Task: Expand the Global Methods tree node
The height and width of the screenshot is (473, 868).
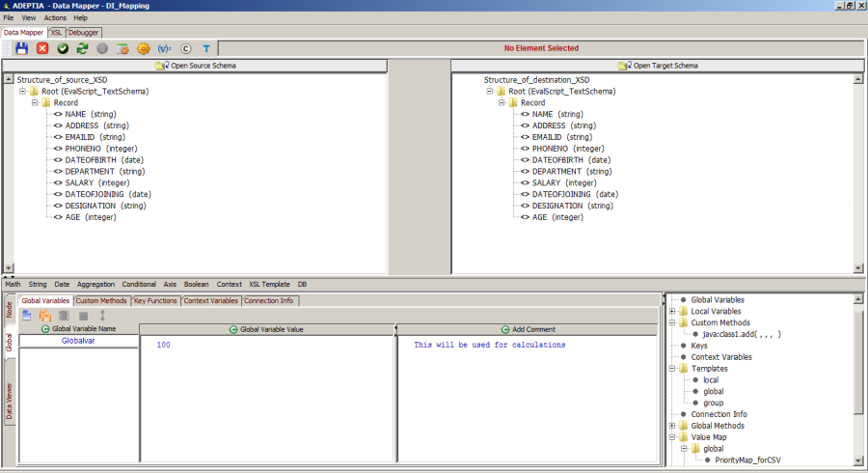Action: [x=672, y=426]
